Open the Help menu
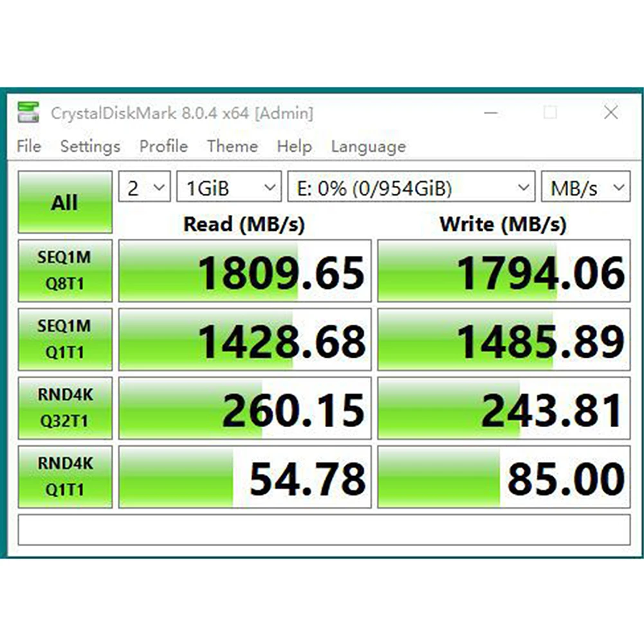 (x=295, y=147)
